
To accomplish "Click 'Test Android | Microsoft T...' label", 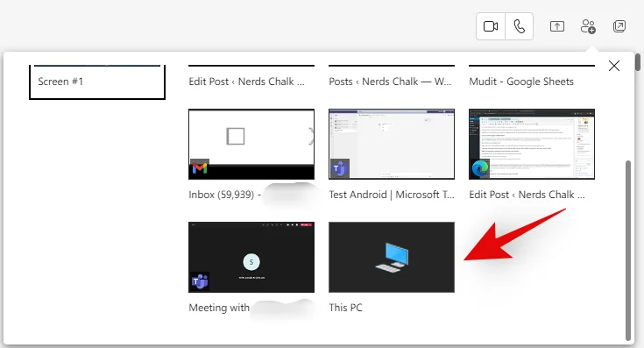I will pos(392,195).
